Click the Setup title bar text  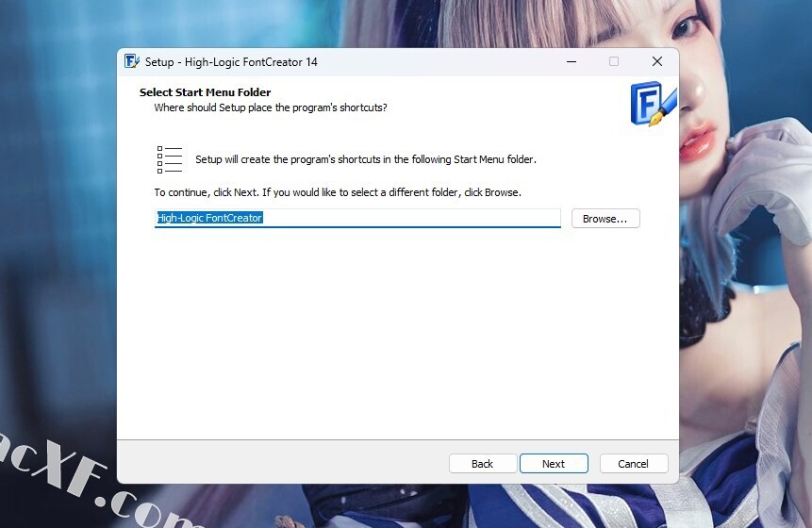[x=231, y=62]
